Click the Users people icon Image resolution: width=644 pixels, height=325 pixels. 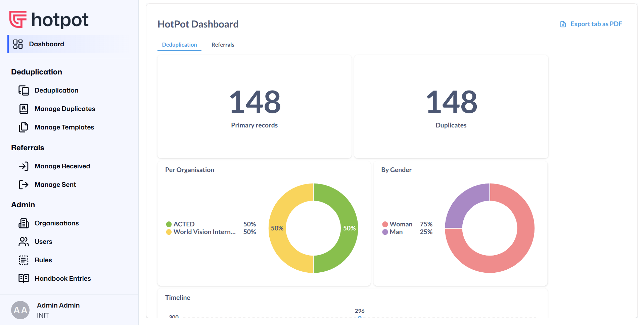[24, 241]
